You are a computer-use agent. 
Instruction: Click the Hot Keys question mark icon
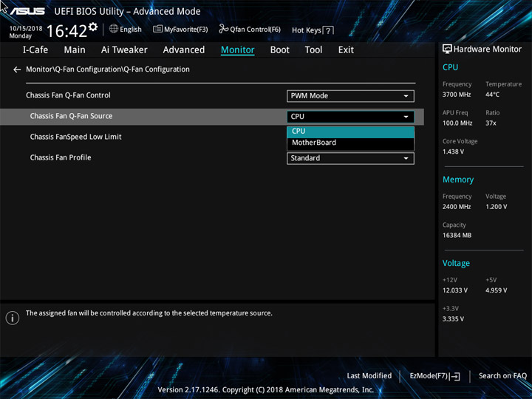click(x=328, y=30)
